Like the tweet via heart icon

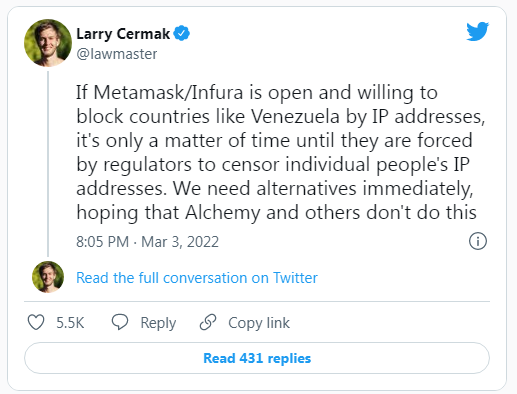36,322
